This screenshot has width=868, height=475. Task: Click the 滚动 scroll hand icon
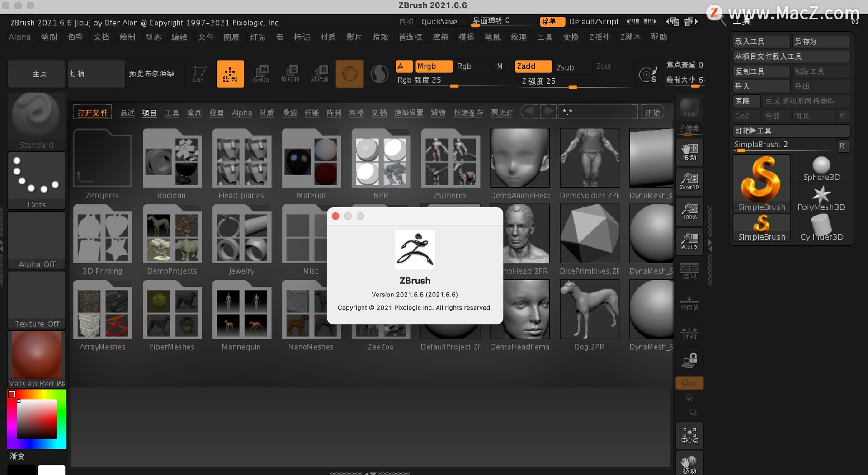(689, 152)
